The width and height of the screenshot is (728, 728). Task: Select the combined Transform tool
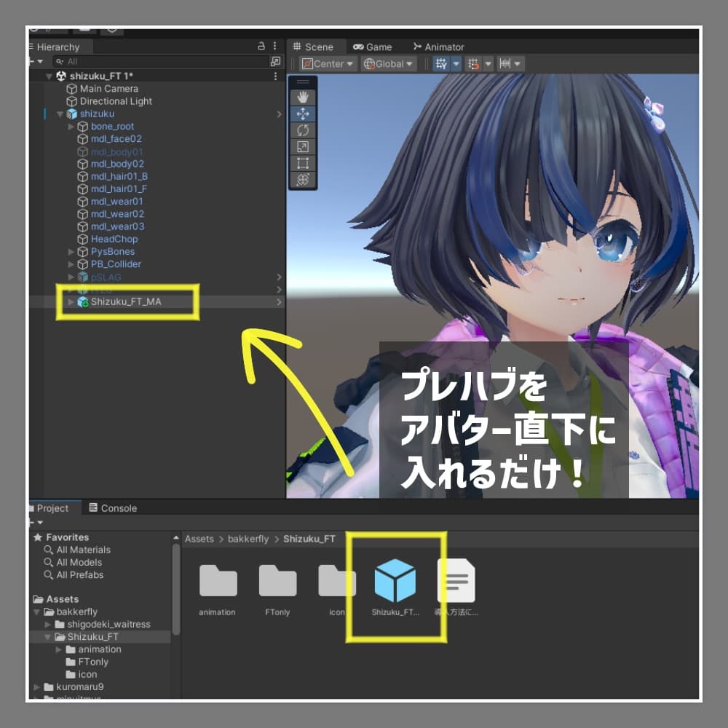click(304, 179)
